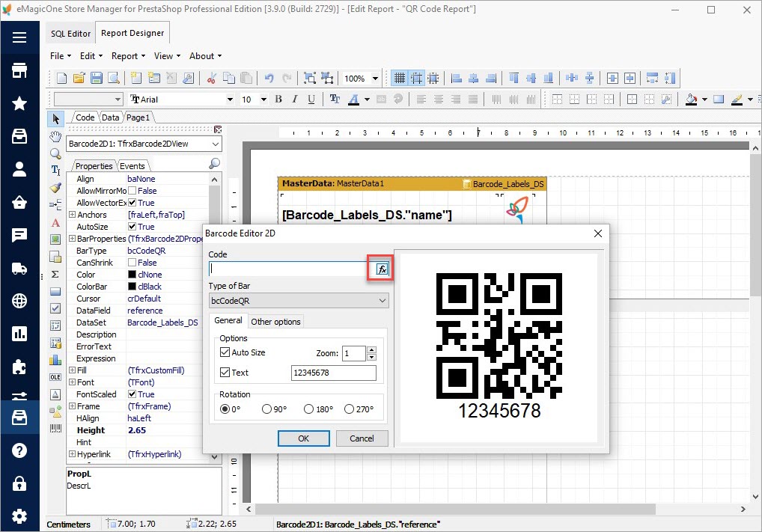Switch to the SQL Editor tab

[70, 34]
